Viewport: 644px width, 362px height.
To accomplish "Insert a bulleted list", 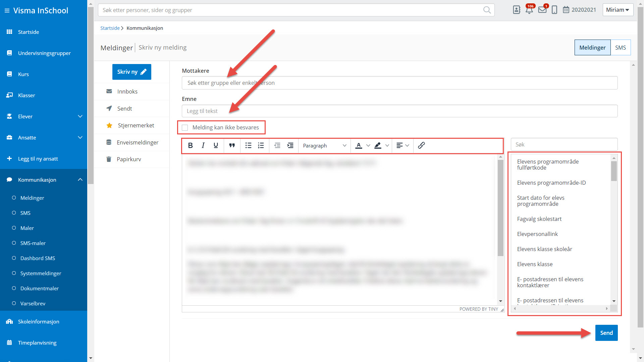I will pyautogui.click(x=248, y=145).
